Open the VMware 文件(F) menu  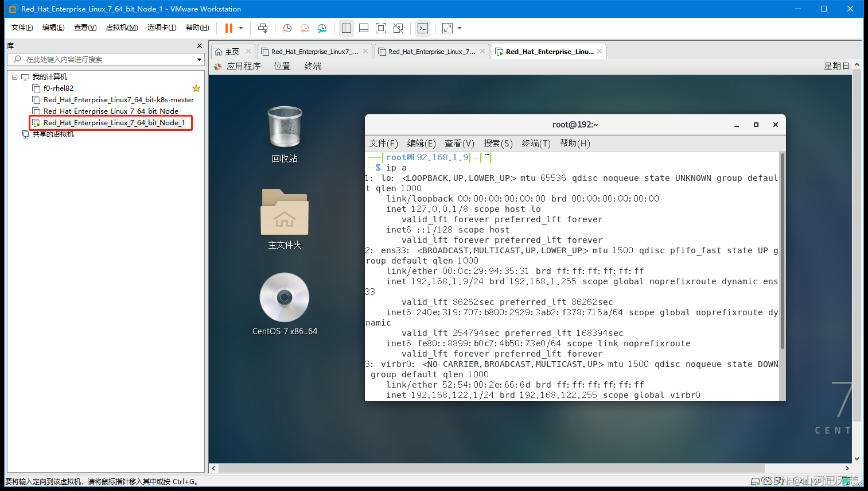click(x=22, y=28)
